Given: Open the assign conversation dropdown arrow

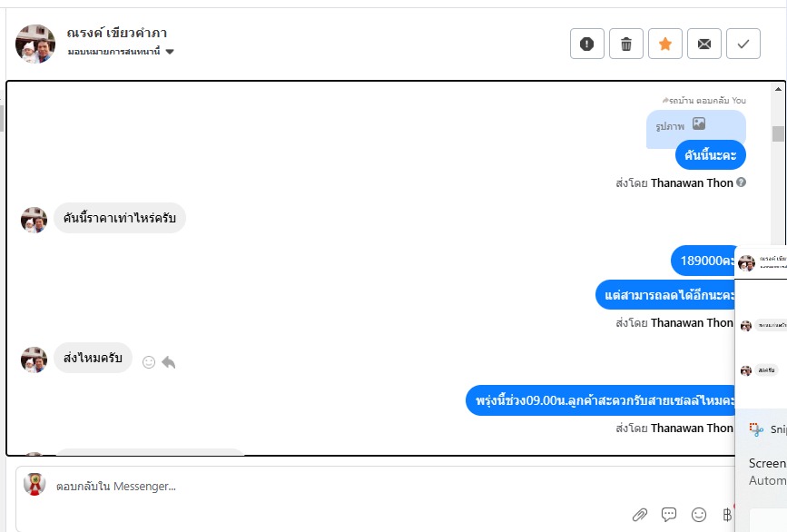Looking at the screenshot, I should tap(170, 52).
